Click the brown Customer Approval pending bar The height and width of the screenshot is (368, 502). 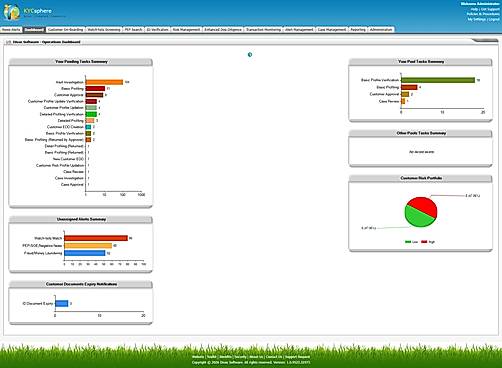click(x=94, y=95)
